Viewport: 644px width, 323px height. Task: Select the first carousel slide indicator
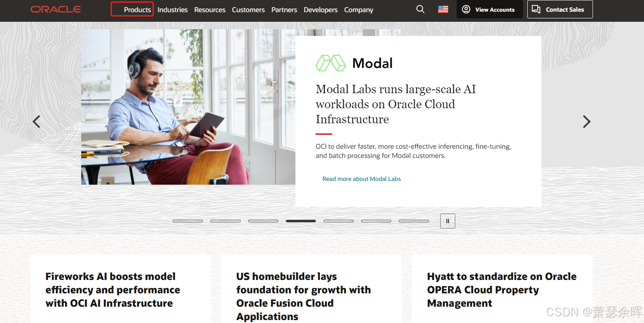pyautogui.click(x=188, y=221)
